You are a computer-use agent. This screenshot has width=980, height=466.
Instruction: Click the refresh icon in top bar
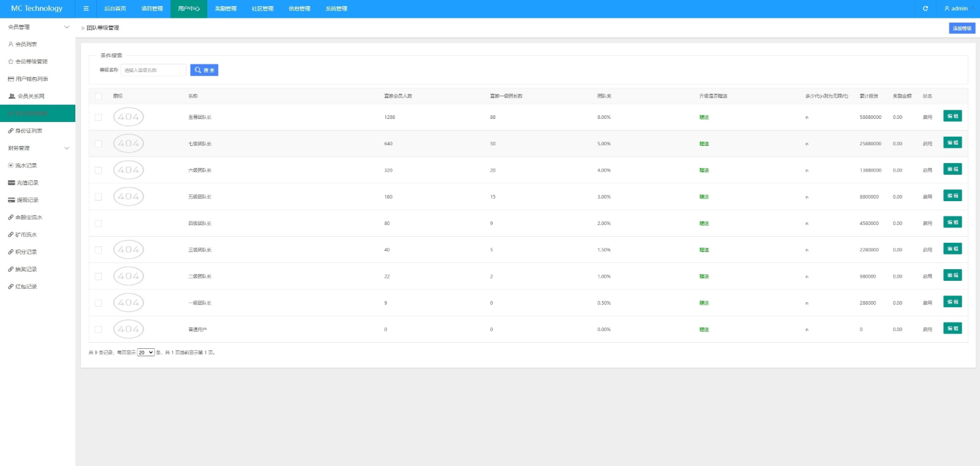click(925, 9)
